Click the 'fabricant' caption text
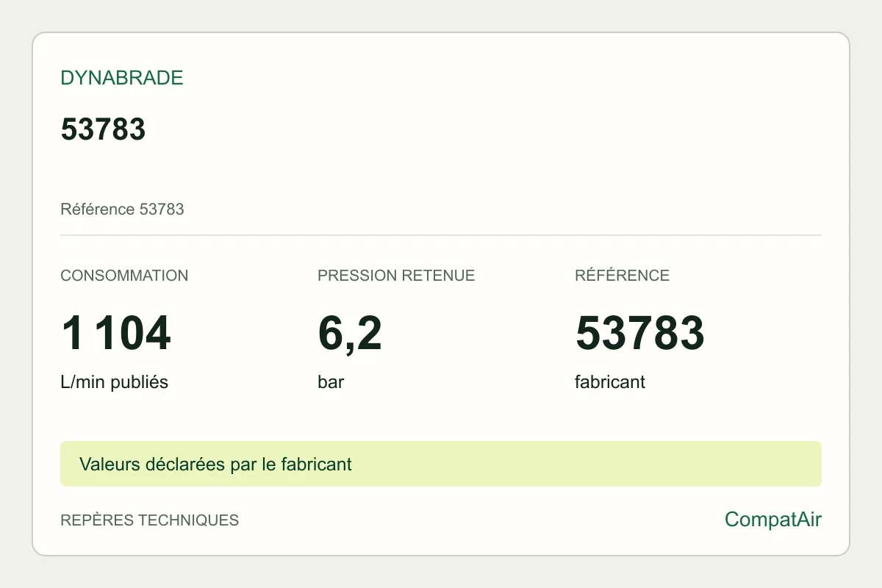Screen dimensions: 882x588 pyautogui.click(x=610, y=382)
